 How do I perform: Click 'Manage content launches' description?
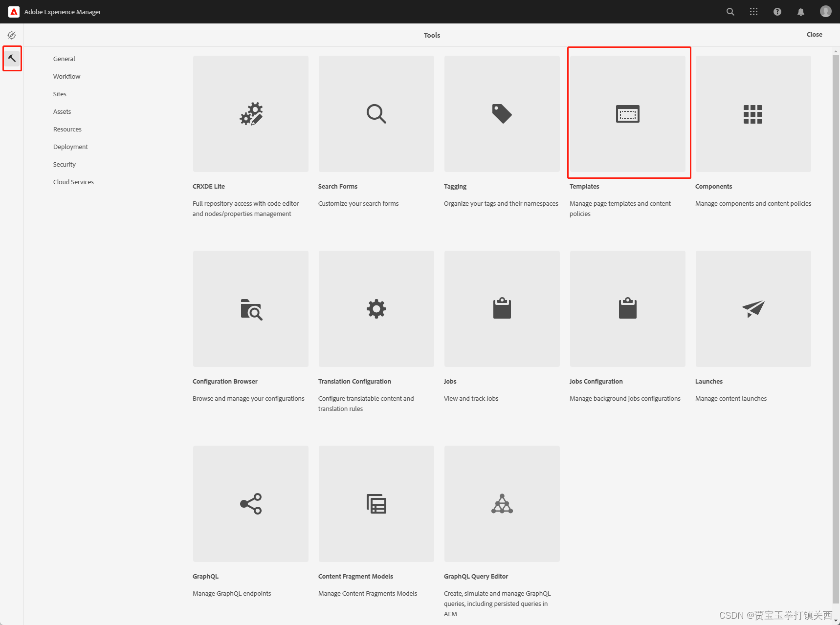click(x=731, y=399)
